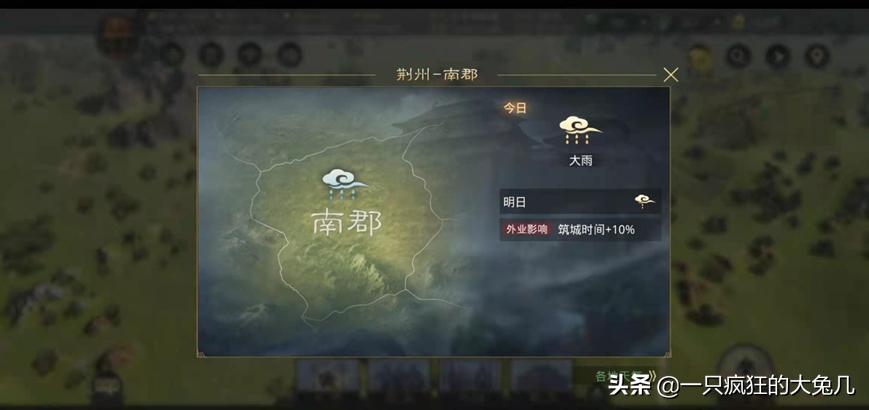Click the yellow round icon left of the search icon
This screenshot has width=869, height=410.
701,57
